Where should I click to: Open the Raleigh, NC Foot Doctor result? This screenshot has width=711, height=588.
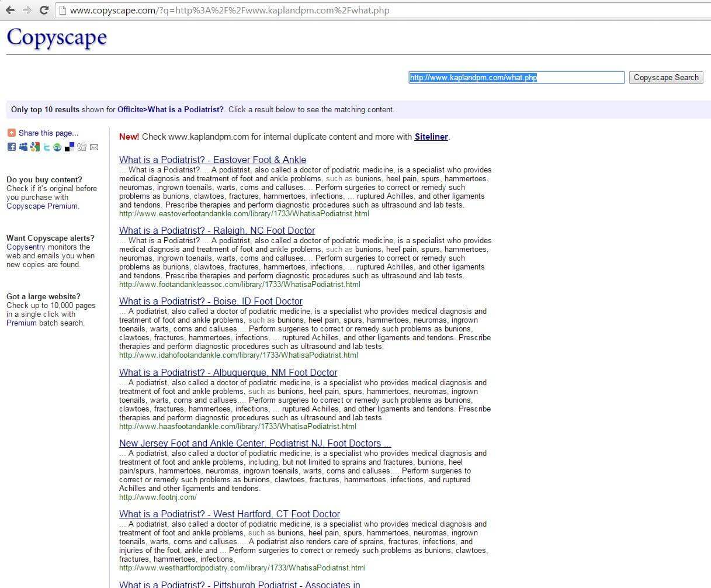(217, 230)
